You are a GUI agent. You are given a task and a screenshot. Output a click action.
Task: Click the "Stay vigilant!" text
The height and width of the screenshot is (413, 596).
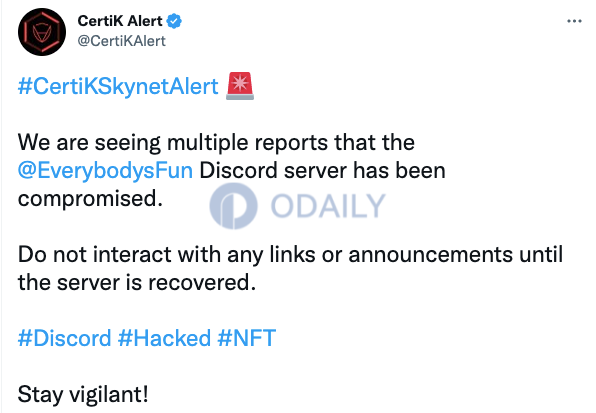[x=83, y=394]
